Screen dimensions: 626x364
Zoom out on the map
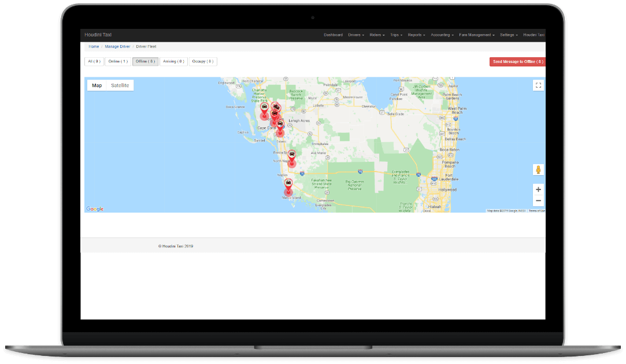(x=538, y=200)
